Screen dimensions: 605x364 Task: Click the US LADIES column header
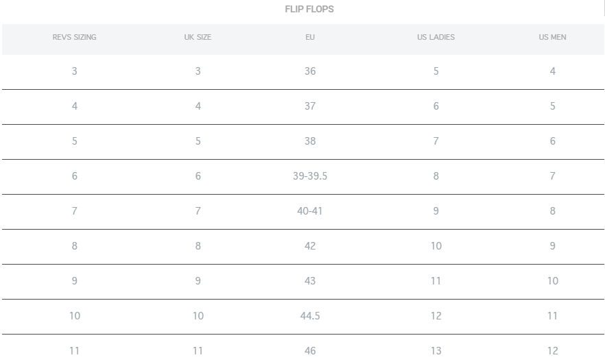click(x=436, y=37)
